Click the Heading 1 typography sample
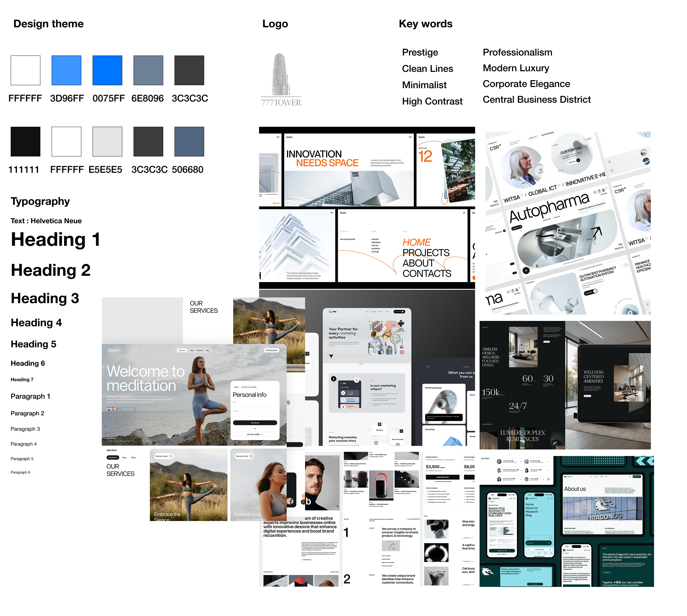 coord(55,240)
